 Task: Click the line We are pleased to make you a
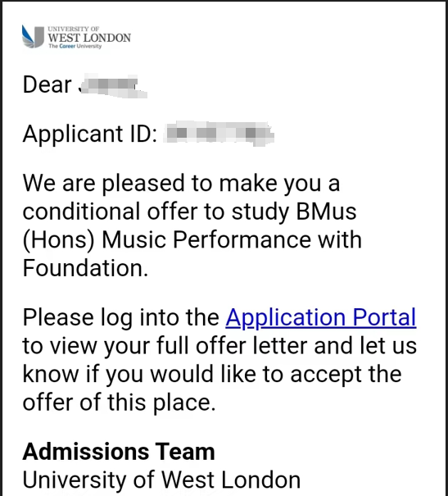[181, 184]
